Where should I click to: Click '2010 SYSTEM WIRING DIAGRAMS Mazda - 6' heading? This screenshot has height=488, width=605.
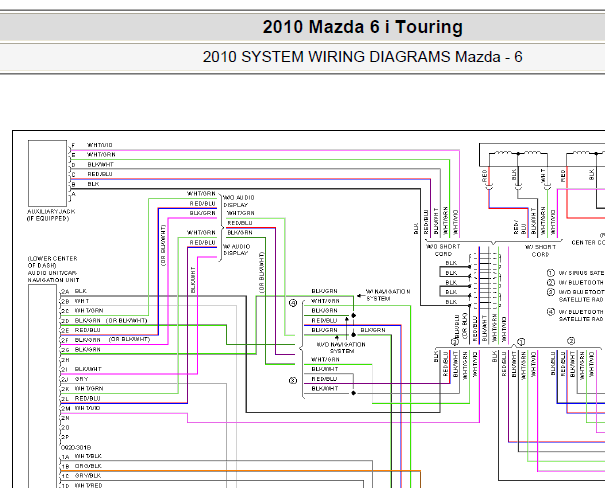click(x=362, y=57)
